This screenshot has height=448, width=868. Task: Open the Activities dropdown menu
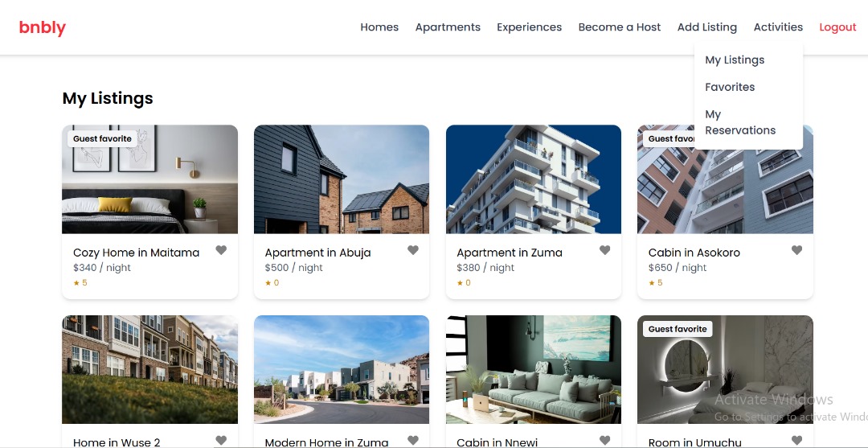coord(778,27)
